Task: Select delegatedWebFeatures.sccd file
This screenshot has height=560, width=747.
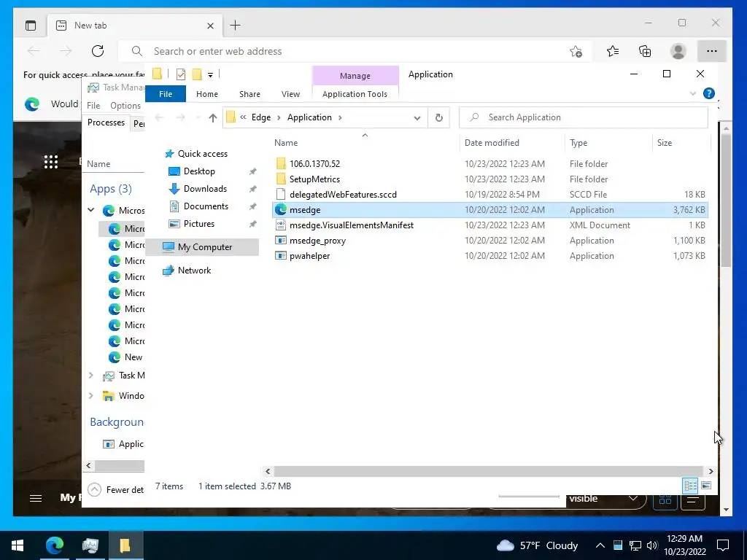Action: (x=489, y=194)
